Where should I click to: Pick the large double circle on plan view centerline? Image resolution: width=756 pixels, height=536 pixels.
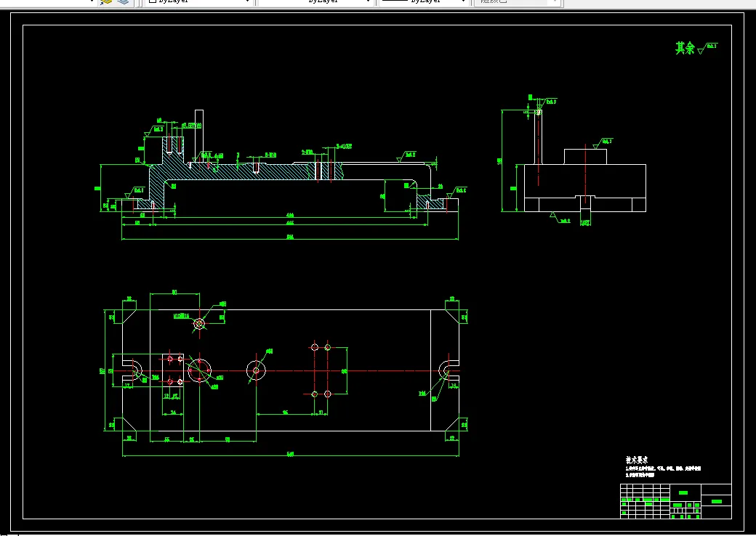[200, 370]
